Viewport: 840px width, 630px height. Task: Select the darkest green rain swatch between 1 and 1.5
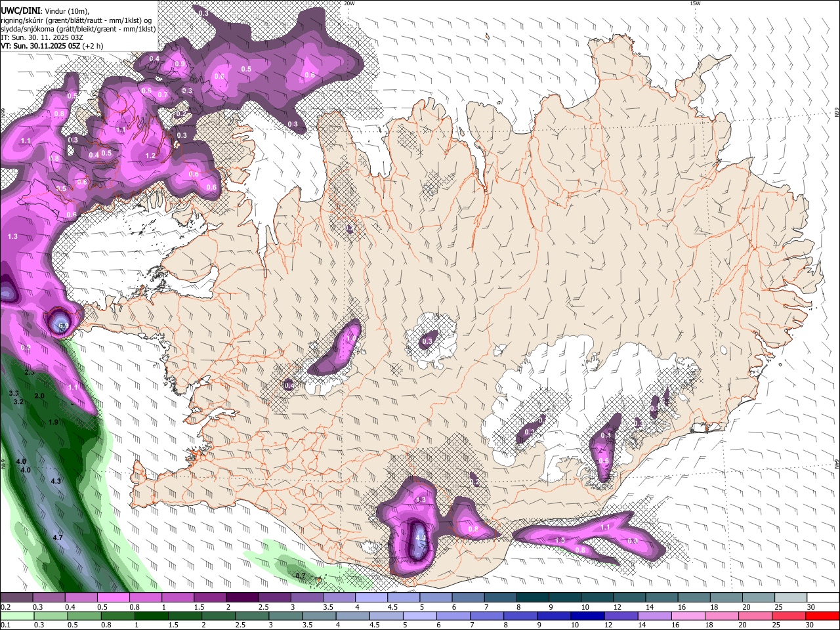click(151, 616)
